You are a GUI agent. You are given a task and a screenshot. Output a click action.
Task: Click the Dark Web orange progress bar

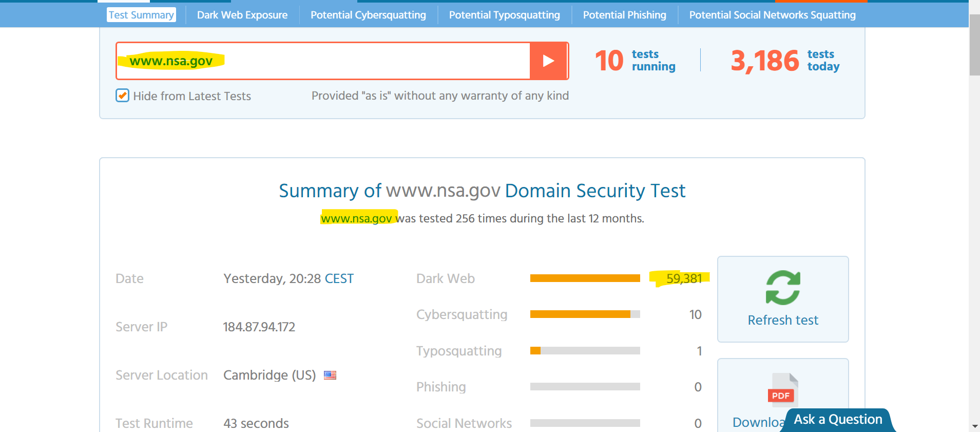[x=585, y=278]
